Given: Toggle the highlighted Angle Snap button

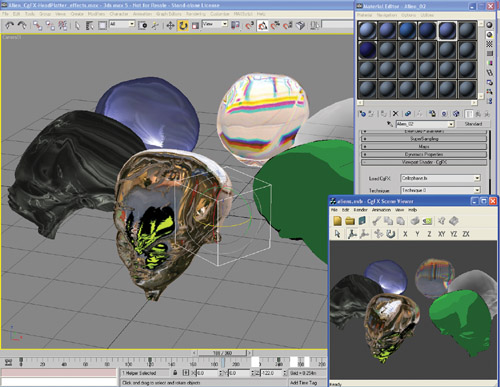Looking at the screenshot, I should click(262, 26).
